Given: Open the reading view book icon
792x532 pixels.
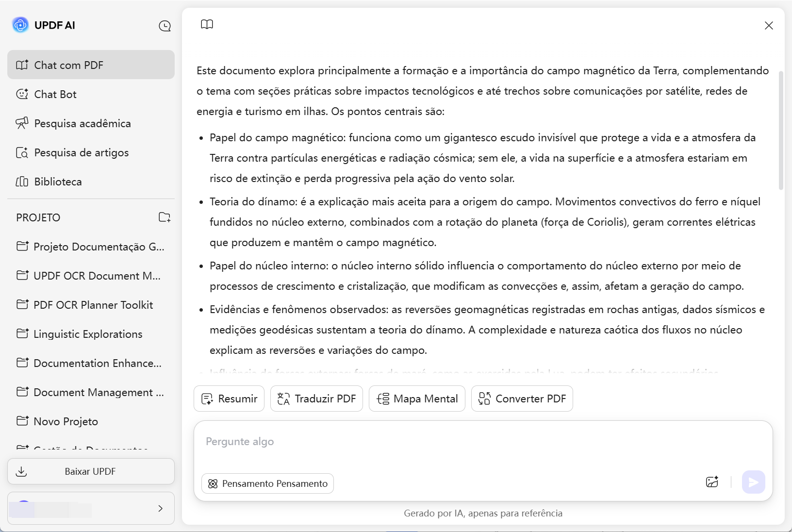Looking at the screenshot, I should click(x=207, y=24).
